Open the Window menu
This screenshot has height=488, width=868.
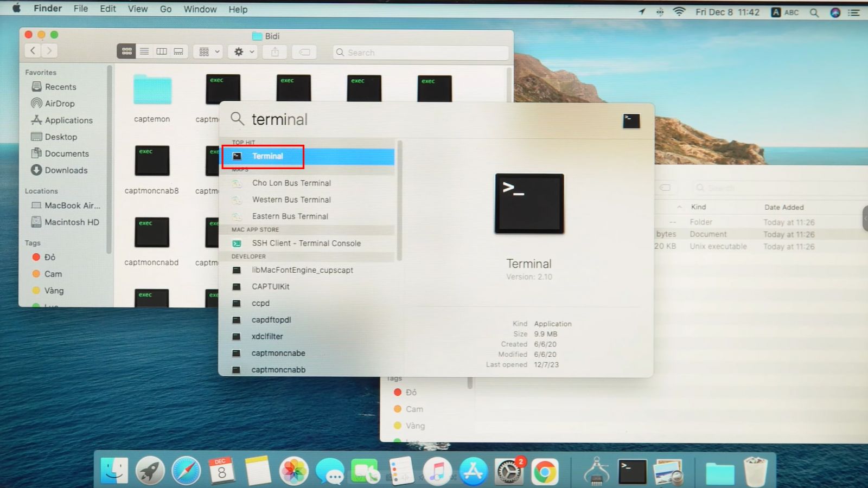pos(200,9)
